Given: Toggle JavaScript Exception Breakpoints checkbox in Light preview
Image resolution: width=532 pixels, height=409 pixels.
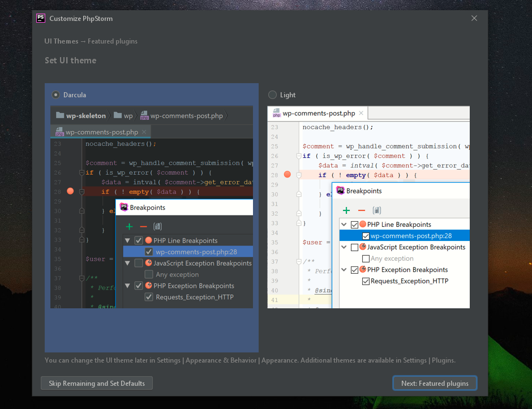Looking at the screenshot, I should point(354,247).
